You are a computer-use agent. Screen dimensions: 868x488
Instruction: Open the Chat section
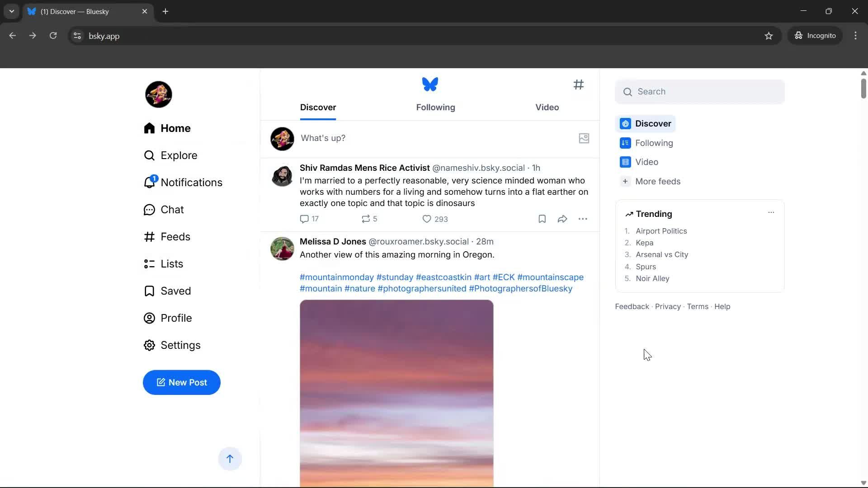pos(172,209)
